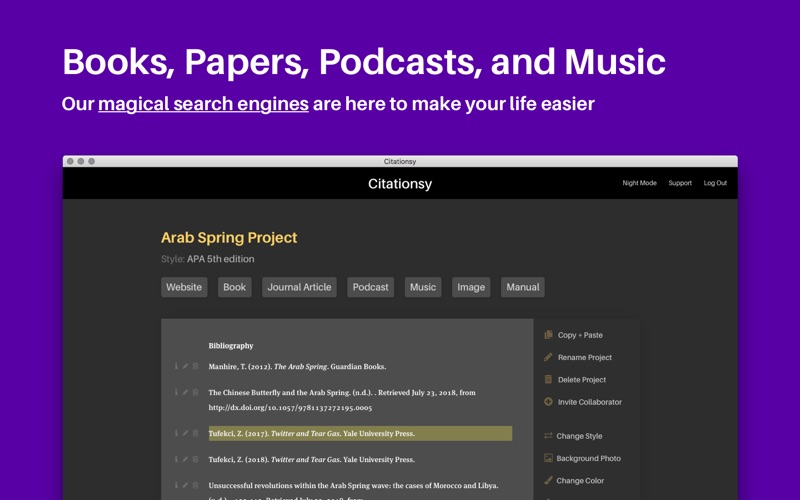
Task: Click the Background Photo image icon
Action: tap(548, 458)
